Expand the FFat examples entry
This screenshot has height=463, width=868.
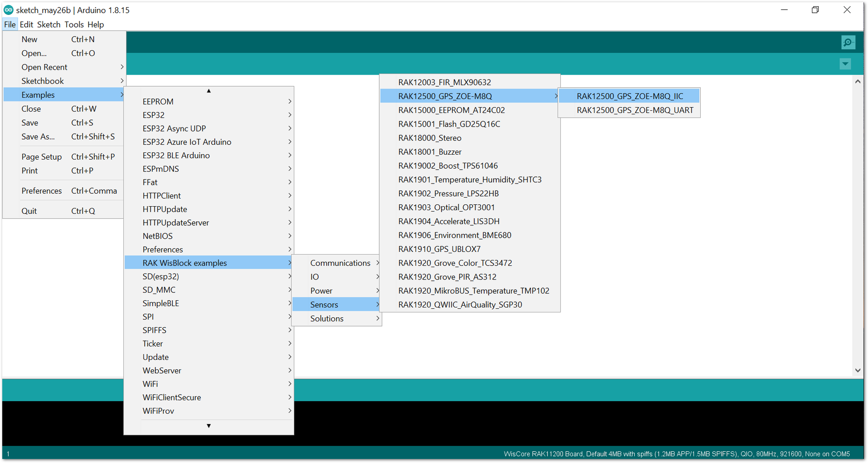pyautogui.click(x=209, y=183)
